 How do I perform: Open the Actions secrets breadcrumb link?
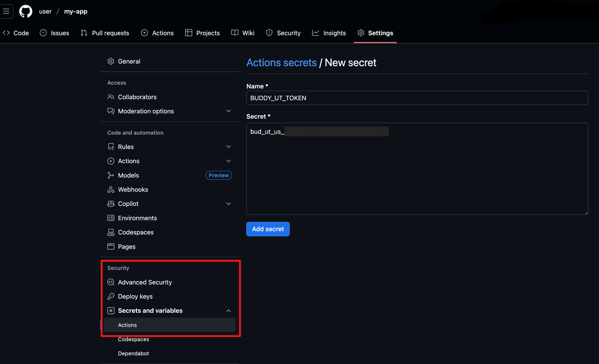(x=281, y=62)
